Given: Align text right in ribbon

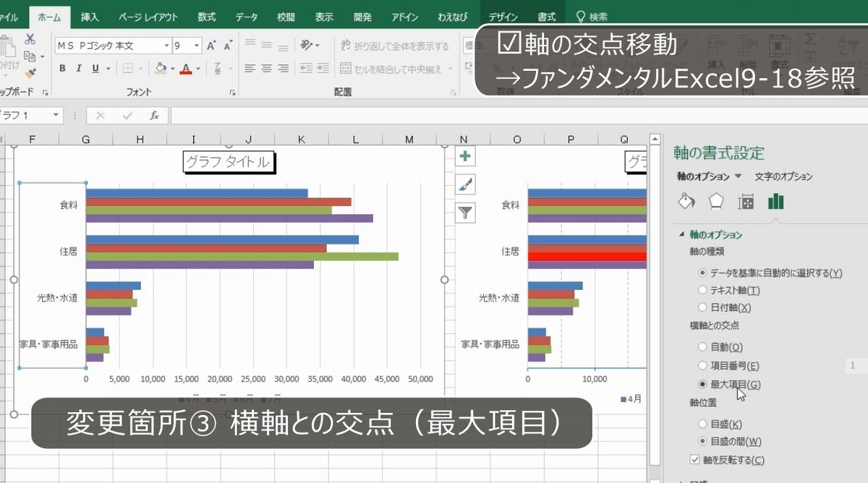Looking at the screenshot, I should pos(284,69).
